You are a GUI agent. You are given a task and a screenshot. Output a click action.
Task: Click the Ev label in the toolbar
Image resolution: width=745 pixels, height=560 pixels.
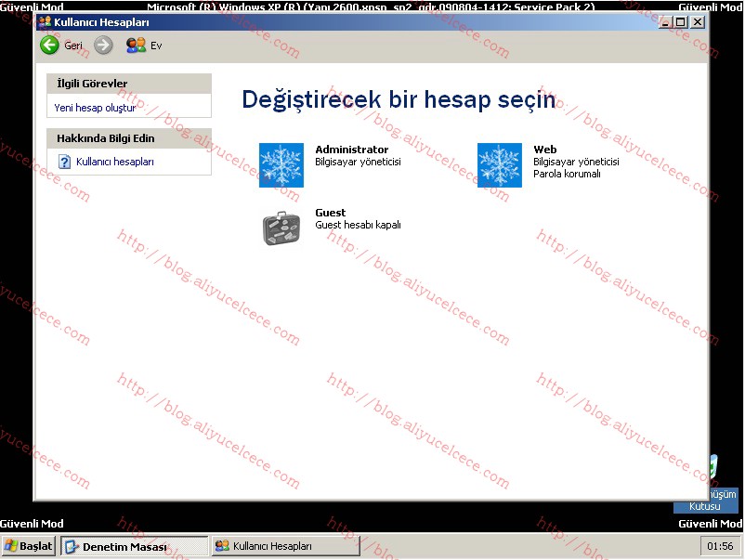click(156, 46)
